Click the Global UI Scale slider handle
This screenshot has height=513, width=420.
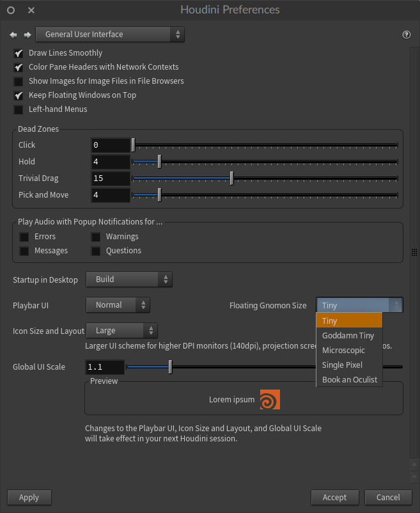(x=170, y=367)
